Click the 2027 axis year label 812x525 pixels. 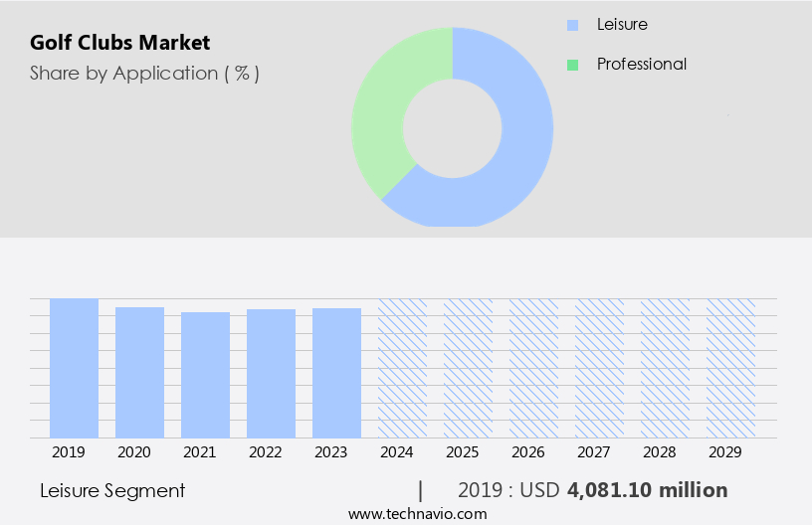(593, 452)
